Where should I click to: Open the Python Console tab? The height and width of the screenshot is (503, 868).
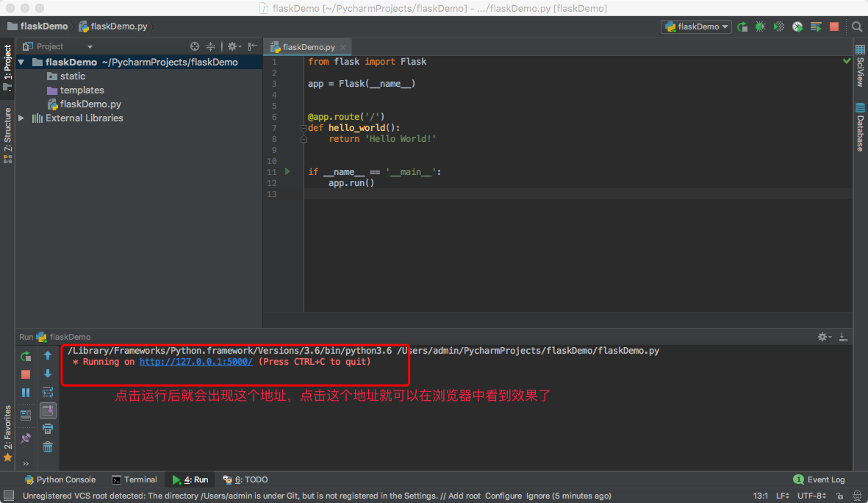(x=60, y=479)
